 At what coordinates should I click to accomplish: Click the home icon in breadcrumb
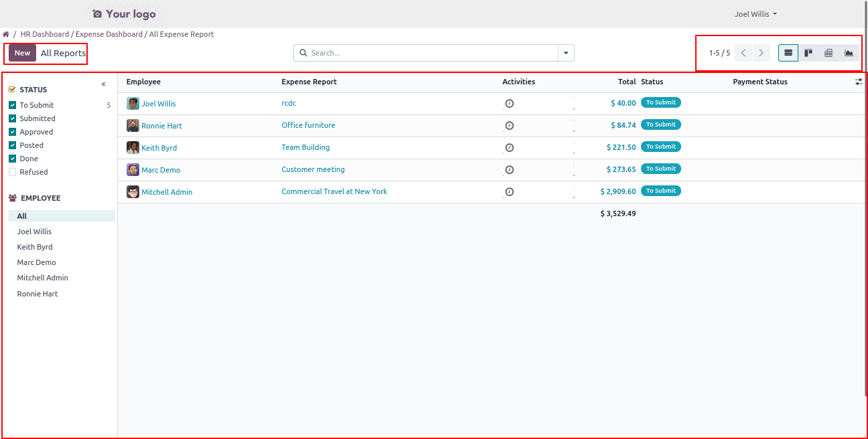pyautogui.click(x=6, y=34)
